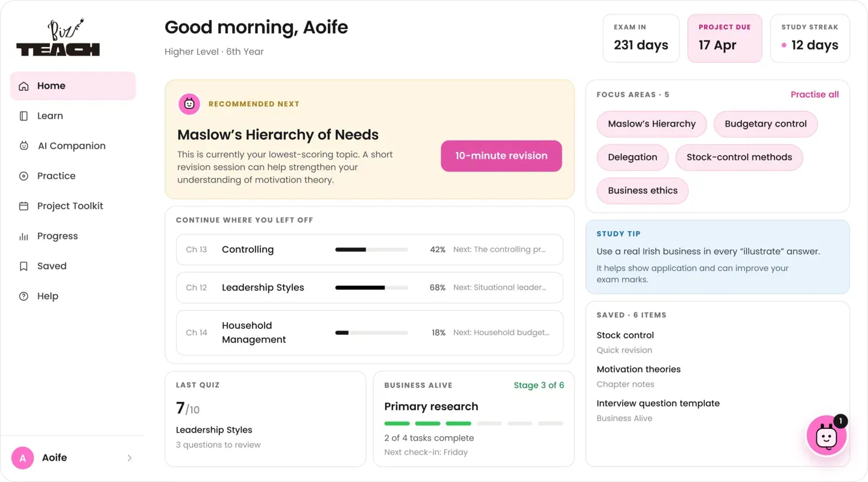868x482 pixels.
Task: Click the Leadership Styles progress bar
Action: point(371,288)
